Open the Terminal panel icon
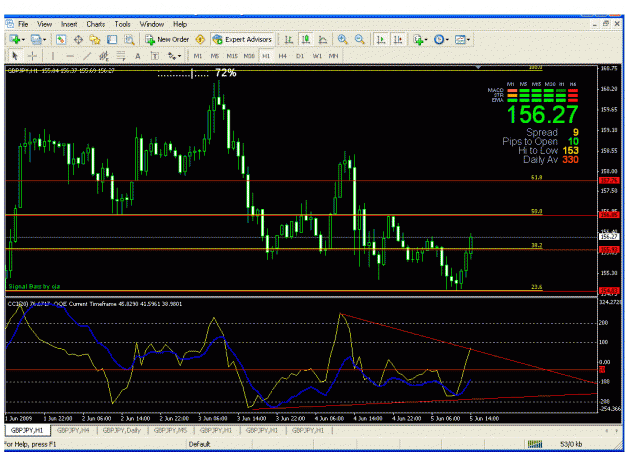Image resolution: width=625 pixels, height=452 pixels. point(112,39)
